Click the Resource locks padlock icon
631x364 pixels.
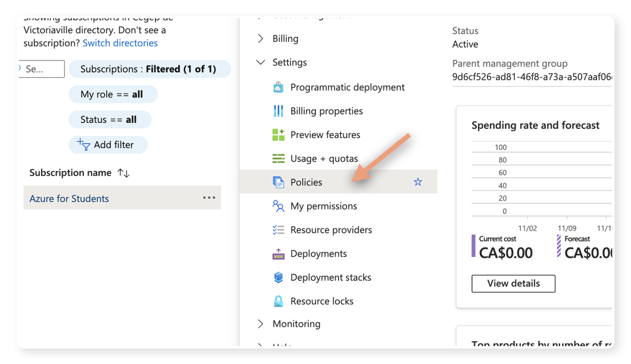[278, 302]
